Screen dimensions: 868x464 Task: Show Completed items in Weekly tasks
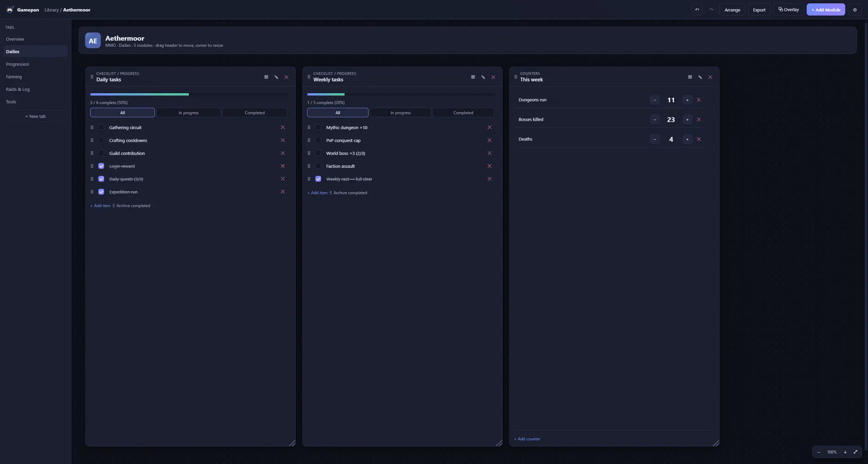click(463, 113)
